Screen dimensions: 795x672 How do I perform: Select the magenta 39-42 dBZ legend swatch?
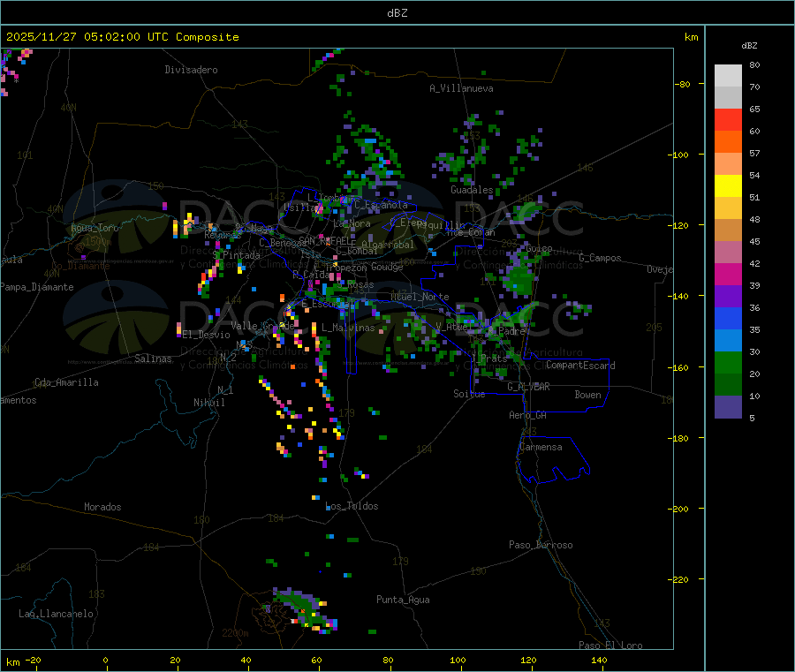click(x=728, y=275)
